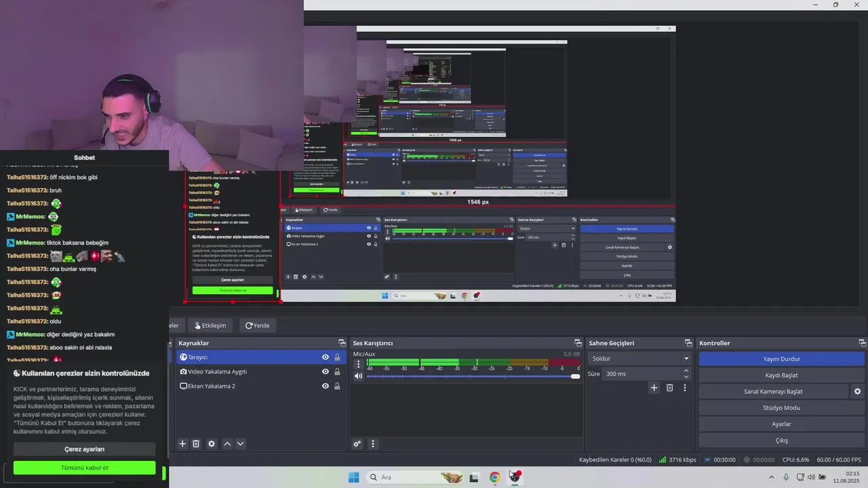Click the CPU: 6.6% status text
This screenshot has width=868, height=488.
click(x=795, y=460)
